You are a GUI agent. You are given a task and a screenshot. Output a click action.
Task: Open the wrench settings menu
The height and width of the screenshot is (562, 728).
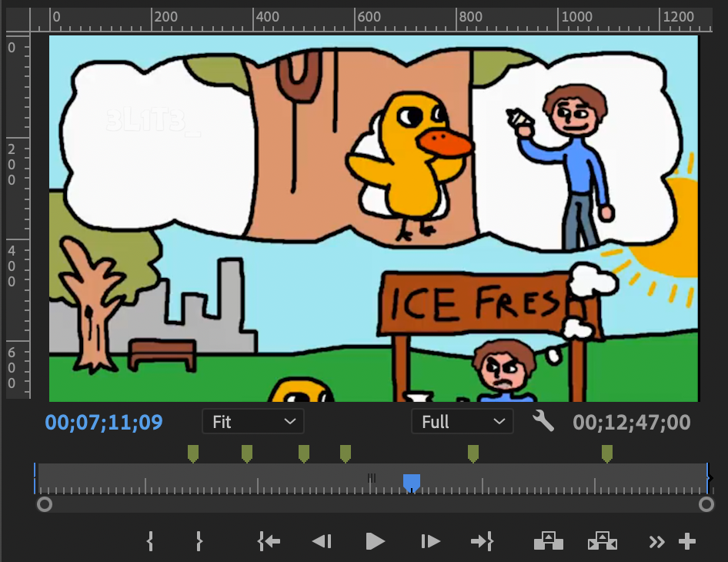tap(543, 421)
